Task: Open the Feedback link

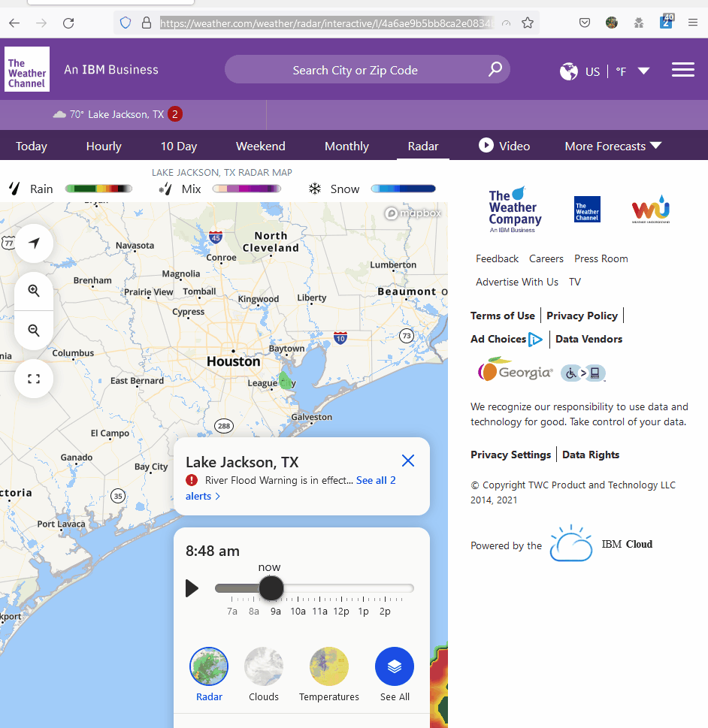Action: point(497,258)
